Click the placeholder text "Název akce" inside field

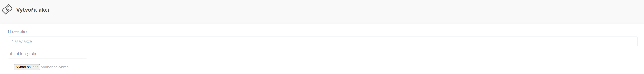click(x=21, y=41)
